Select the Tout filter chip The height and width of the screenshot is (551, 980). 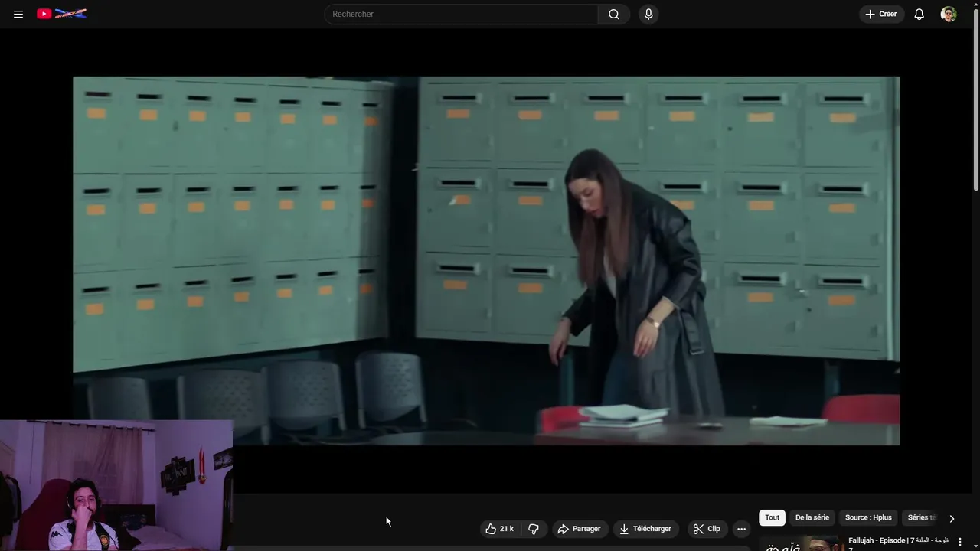[772, 517]
